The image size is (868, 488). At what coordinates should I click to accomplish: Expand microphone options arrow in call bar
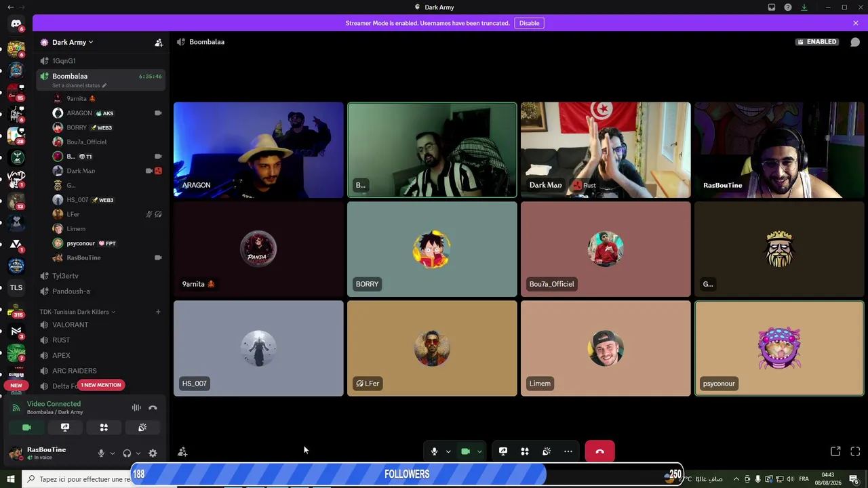tap(448, 451)
